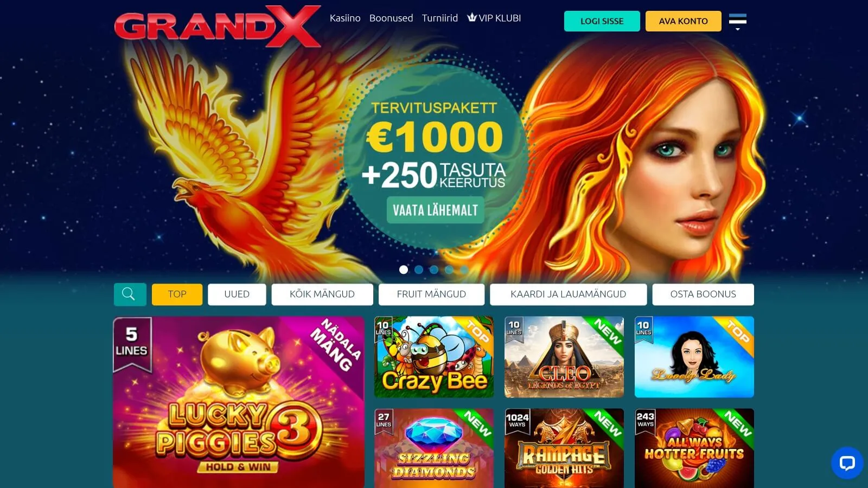Expand language list via arrow under flag

737,29
